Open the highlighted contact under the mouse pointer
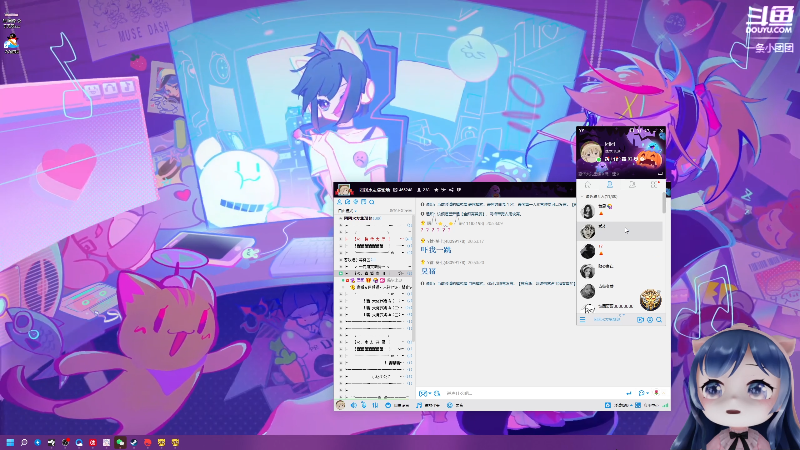This screenshot has height=450, width=800. click(x=620, y=231)
